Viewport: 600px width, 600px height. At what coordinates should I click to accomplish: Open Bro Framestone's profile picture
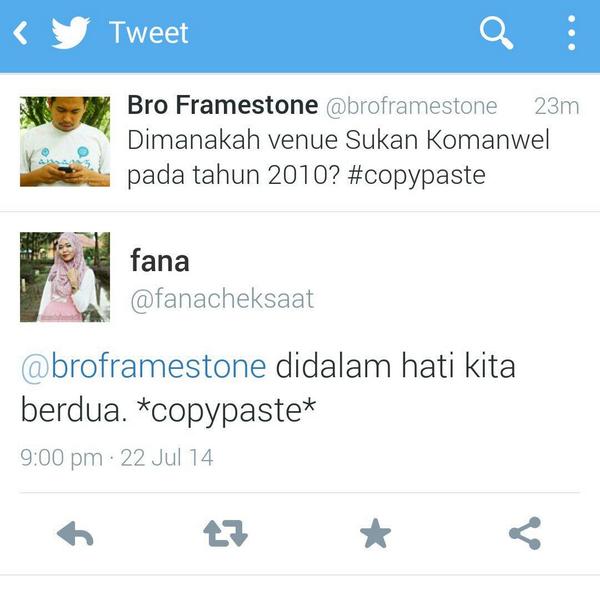point(65,142)
